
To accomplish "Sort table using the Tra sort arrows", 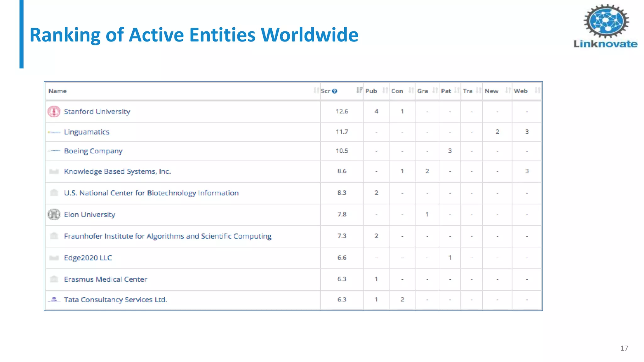I will tap(479, 90).
